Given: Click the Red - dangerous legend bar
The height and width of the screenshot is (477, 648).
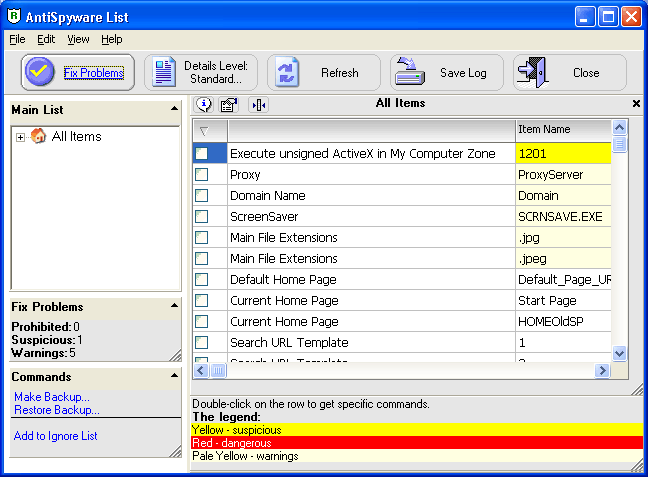Looking at the screenshot, I should point(417,443).
